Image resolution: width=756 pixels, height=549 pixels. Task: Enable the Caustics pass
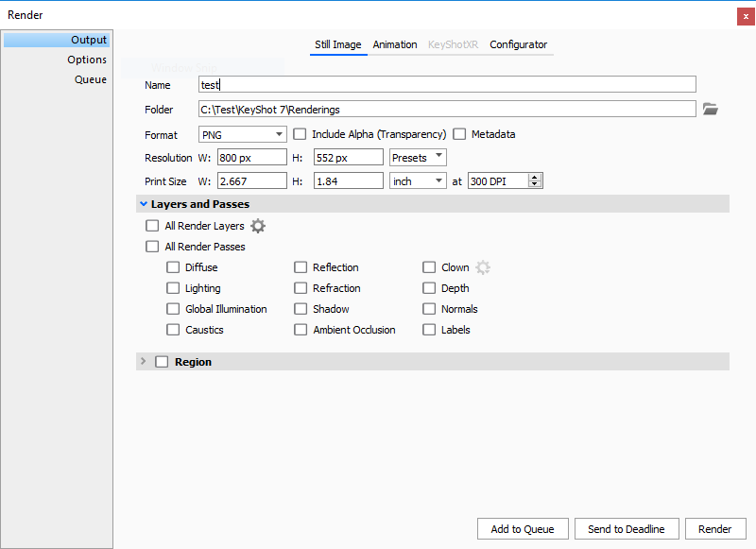173,330
